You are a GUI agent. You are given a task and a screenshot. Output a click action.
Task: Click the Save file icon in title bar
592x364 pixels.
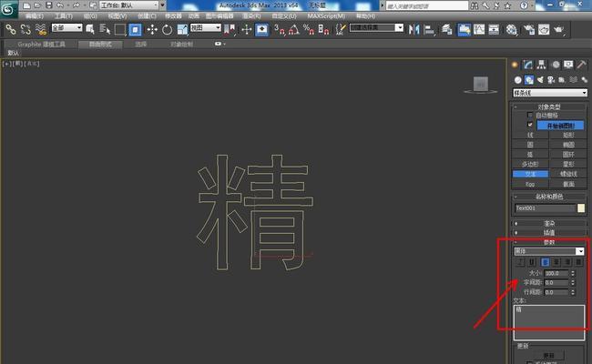tap(49, 5)
